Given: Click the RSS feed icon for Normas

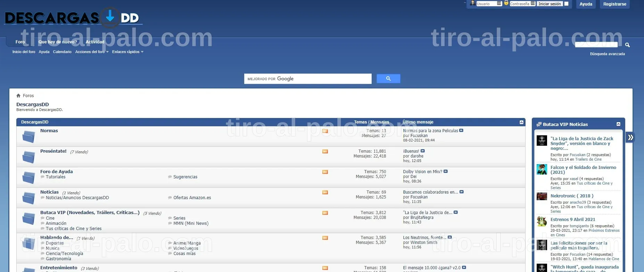Looking at the screenshot, I should click(325, 131).
